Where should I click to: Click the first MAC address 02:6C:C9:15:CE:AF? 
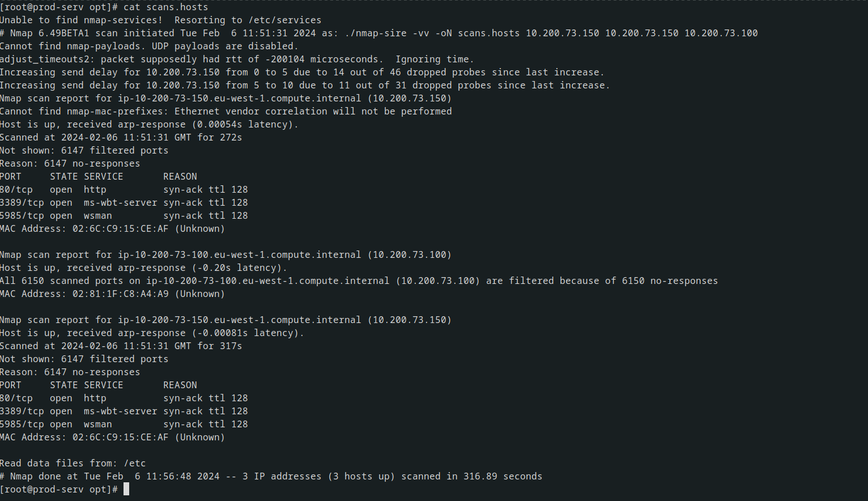point(120,228)
